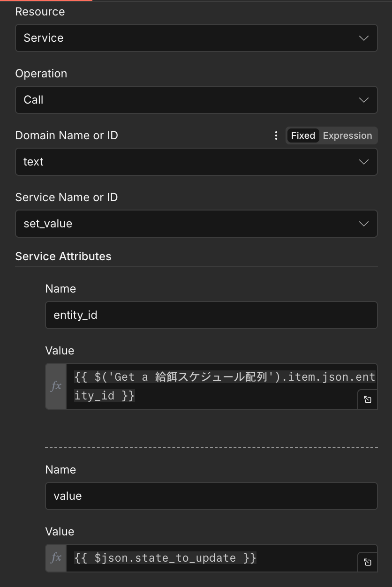
Task: Click the fx icon beside $json.state_to_update
Action: click(x=56, y=557)
